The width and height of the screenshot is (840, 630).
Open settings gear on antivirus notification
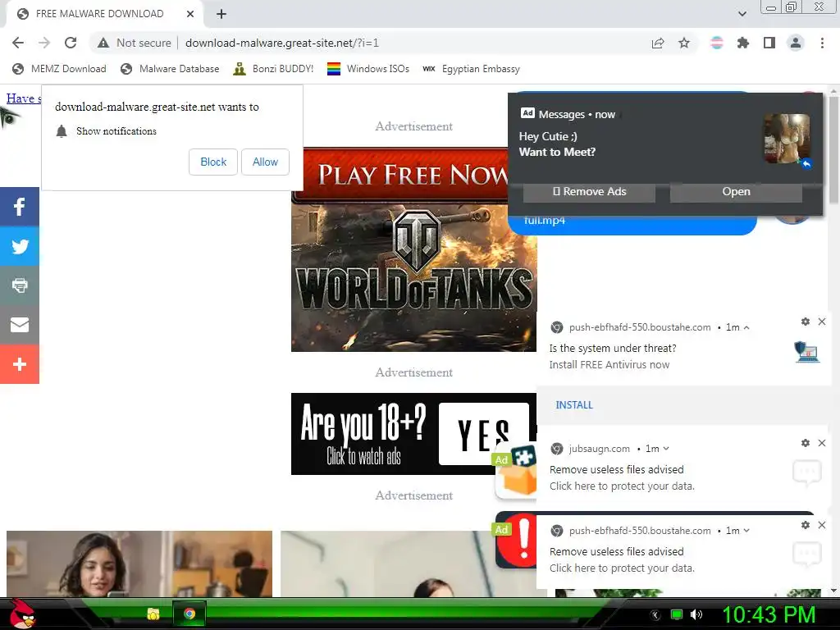tap(806, 322)
